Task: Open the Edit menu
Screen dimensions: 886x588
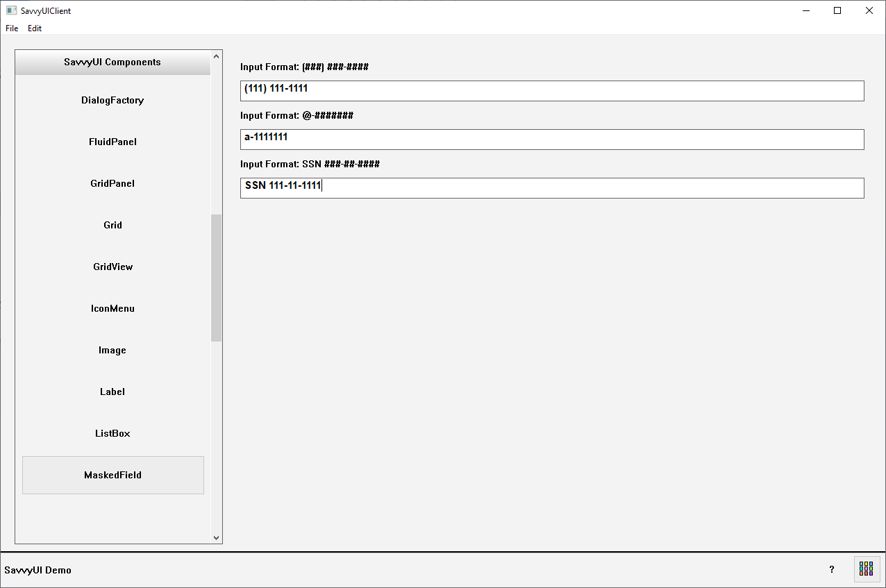Action: click(35, 28)
